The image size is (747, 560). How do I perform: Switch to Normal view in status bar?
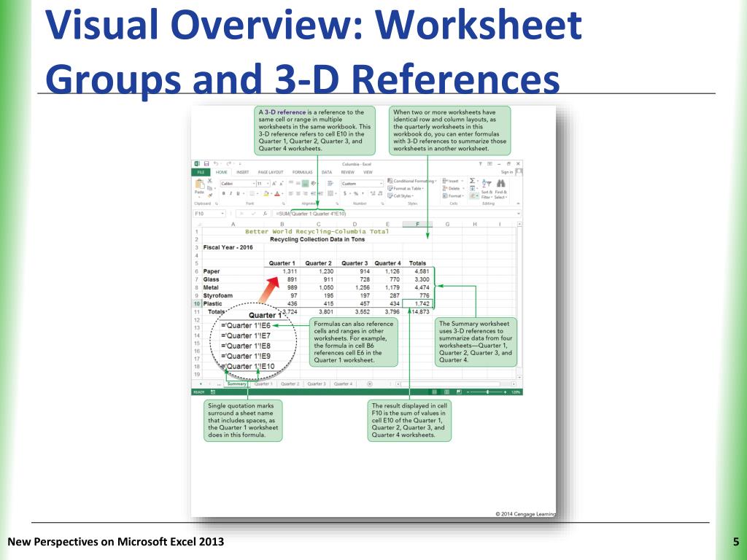(x=435, y=392)
